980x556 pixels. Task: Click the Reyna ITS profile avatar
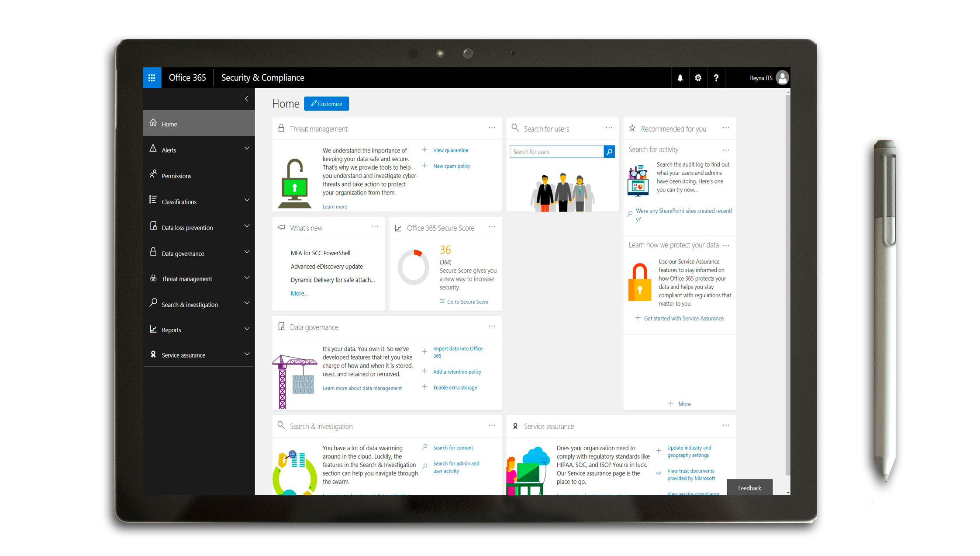click(x=782, y=78)
